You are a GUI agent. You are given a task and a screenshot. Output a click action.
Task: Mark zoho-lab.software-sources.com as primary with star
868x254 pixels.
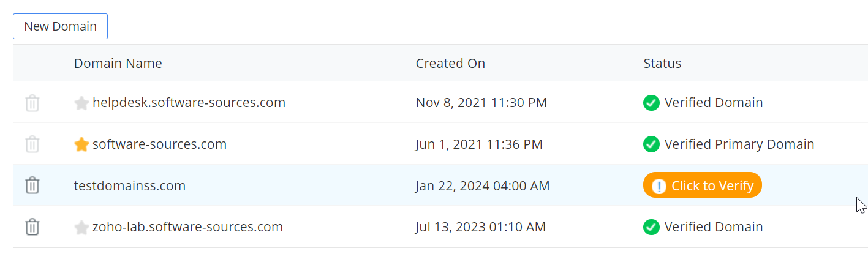point(81,227)
